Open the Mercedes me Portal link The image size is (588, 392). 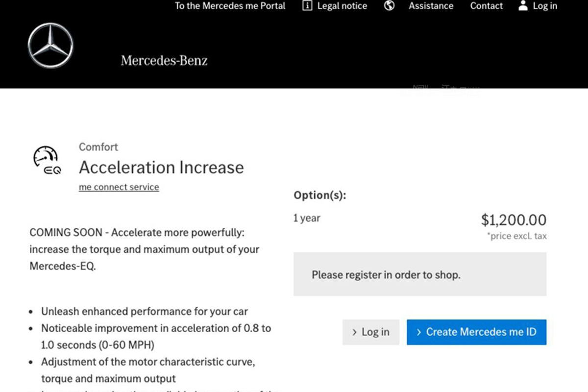230,6
